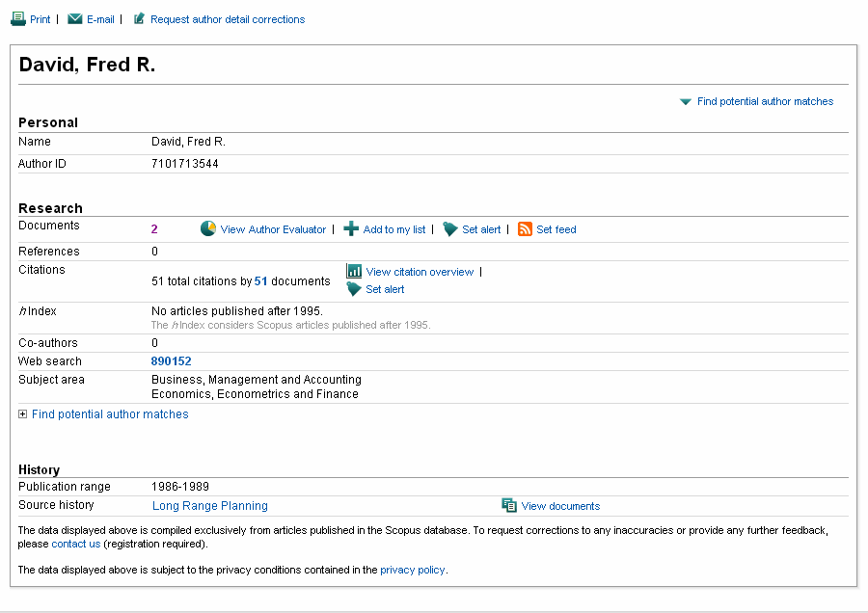The image size is (868, 613).
Task: Click Add to my list link
Action: pyautogui.click(x=394, y=229)
